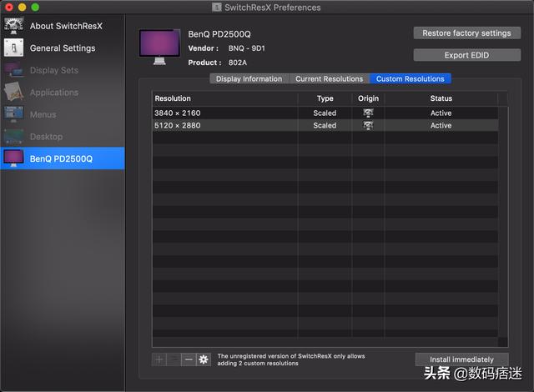
Task: Sort by the Status column header
Action: [x=441, y=98]
